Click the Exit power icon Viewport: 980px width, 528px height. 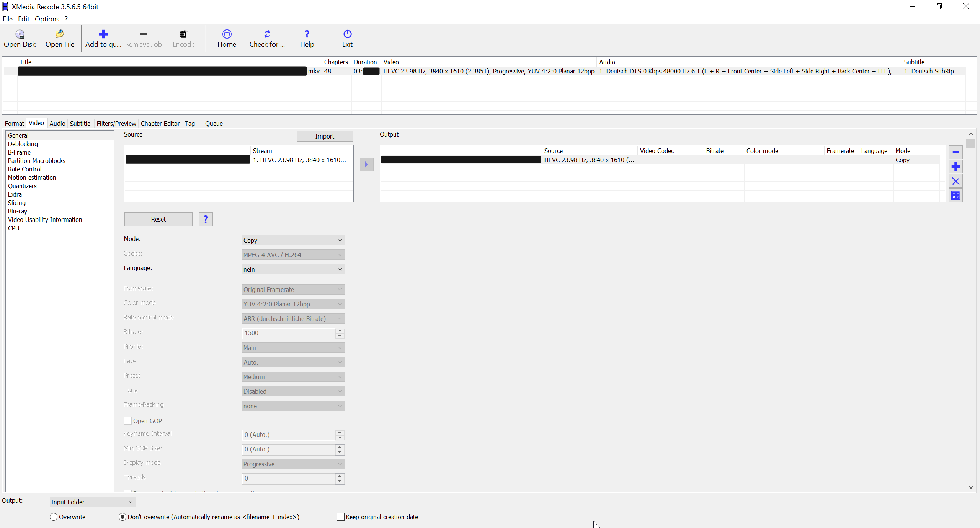click(347, 34)
